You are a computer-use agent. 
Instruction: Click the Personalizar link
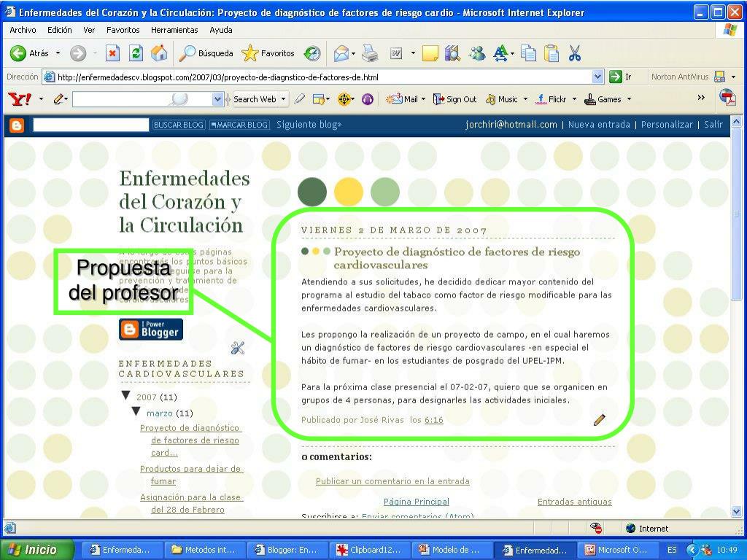(667, 125)
